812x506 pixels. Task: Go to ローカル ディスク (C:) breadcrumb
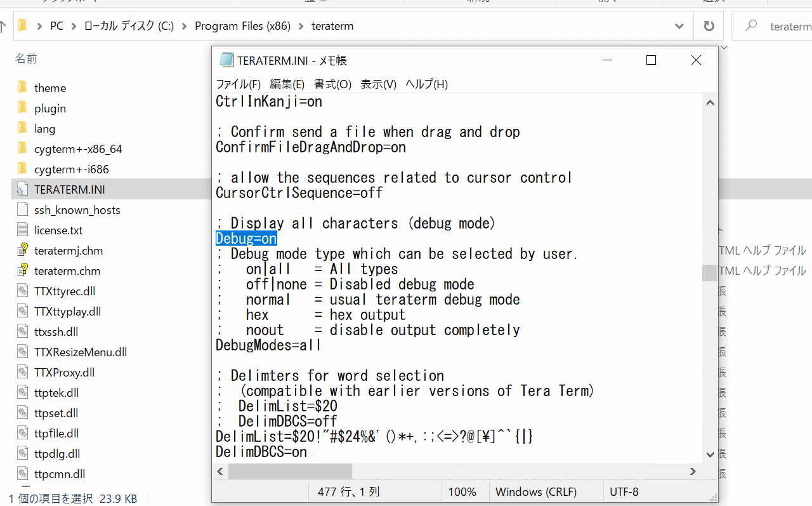coord(129,26)
